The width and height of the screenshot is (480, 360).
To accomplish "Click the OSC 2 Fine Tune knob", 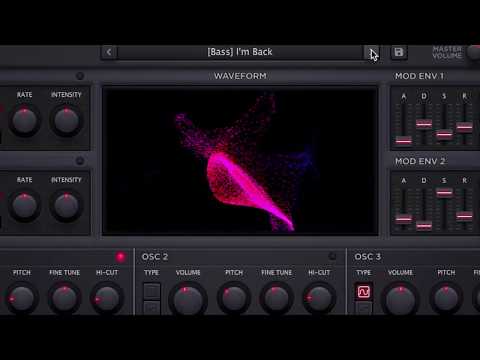I will tap(276, 298).
